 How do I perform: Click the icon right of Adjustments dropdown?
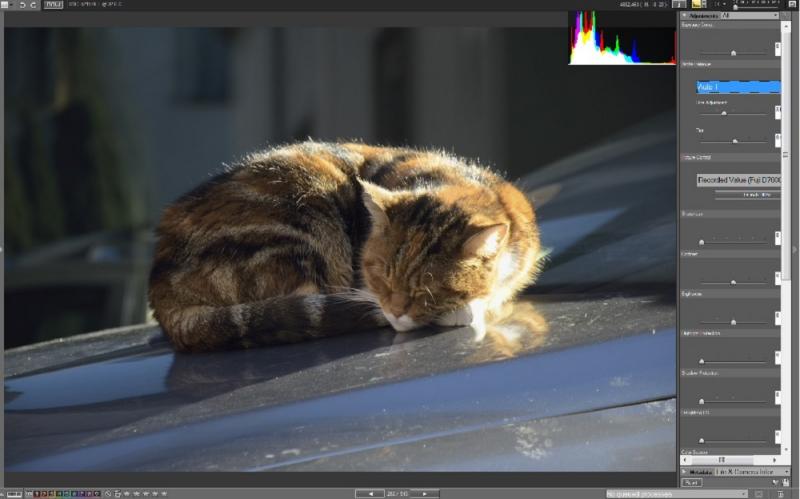click(785, 16)
